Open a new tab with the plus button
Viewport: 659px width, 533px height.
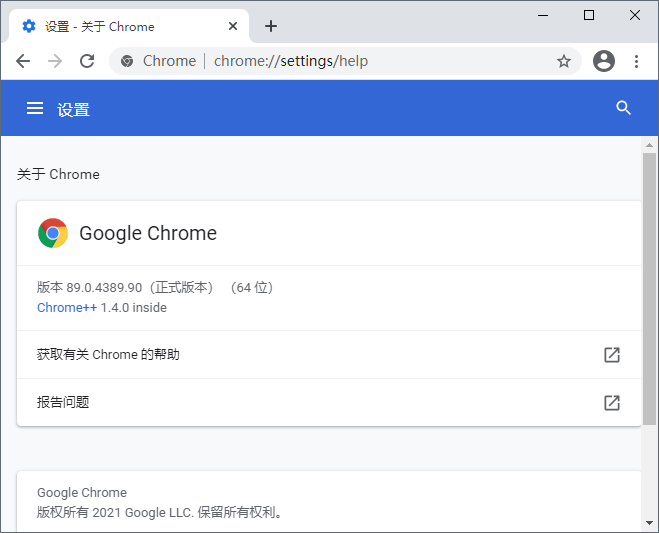point(271,26)
